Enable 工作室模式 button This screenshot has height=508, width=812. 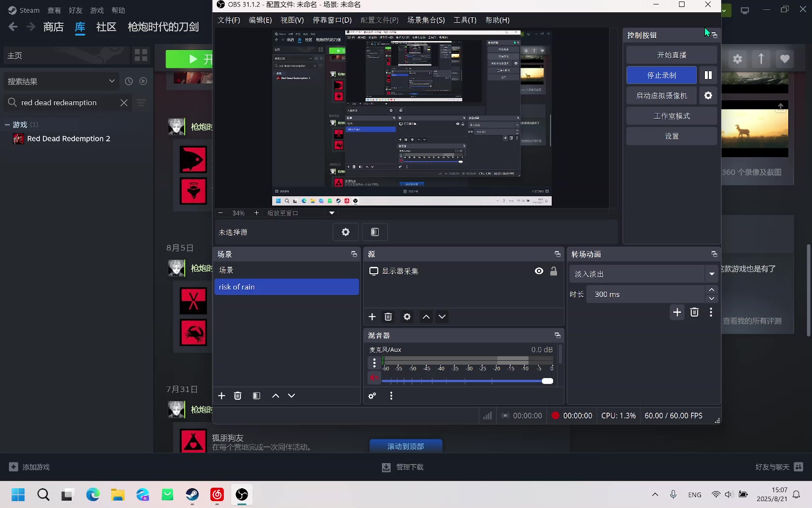[672, 116]
